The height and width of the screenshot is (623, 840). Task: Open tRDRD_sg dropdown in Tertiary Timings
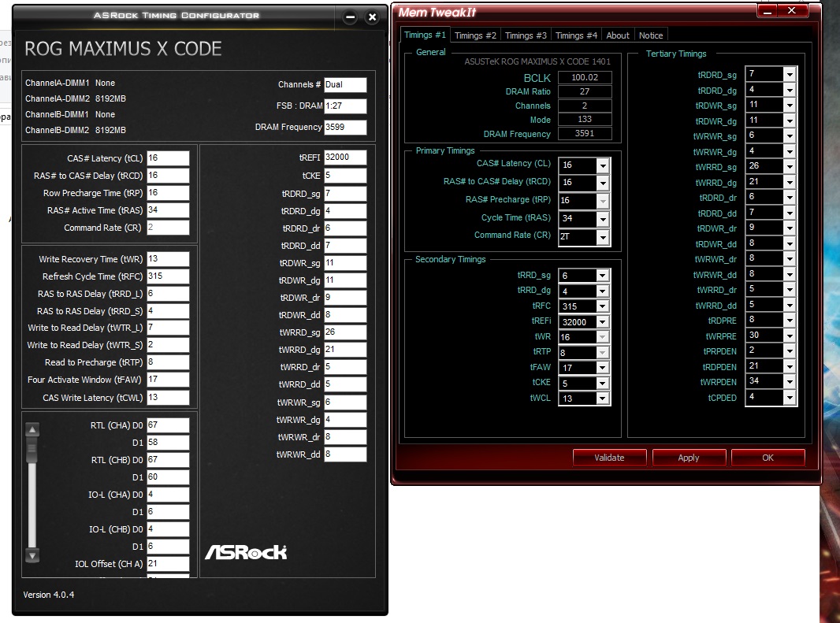[x=790, y=75]
